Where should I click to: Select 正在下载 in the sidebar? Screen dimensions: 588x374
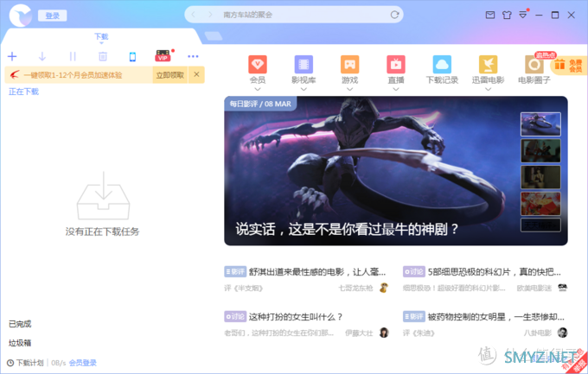[x=23, y=92]
